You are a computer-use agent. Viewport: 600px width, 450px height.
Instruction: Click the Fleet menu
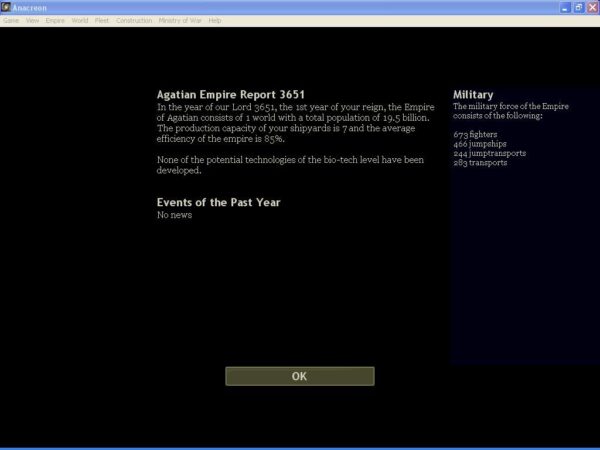102,20
